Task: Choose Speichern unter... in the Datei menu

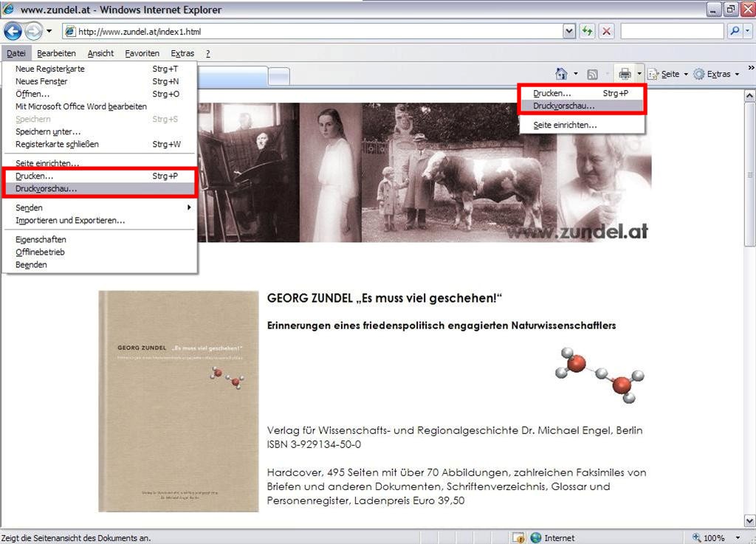Action: coord(100,131)
